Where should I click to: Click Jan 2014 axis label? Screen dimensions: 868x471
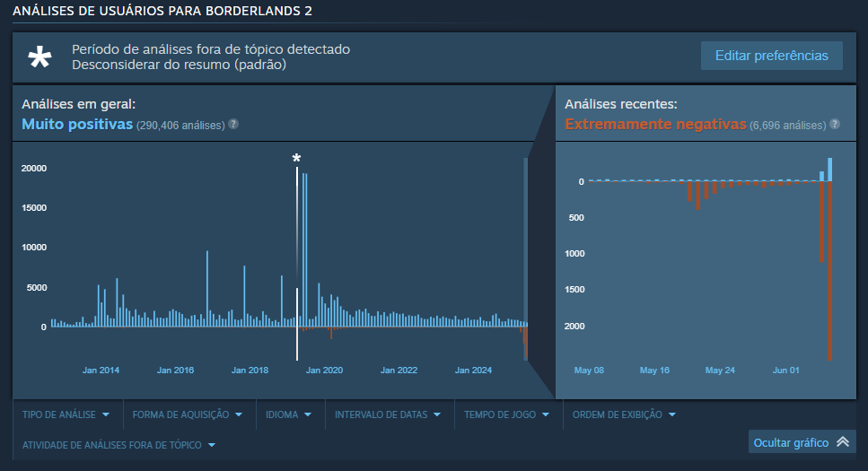tap(101, 371)
